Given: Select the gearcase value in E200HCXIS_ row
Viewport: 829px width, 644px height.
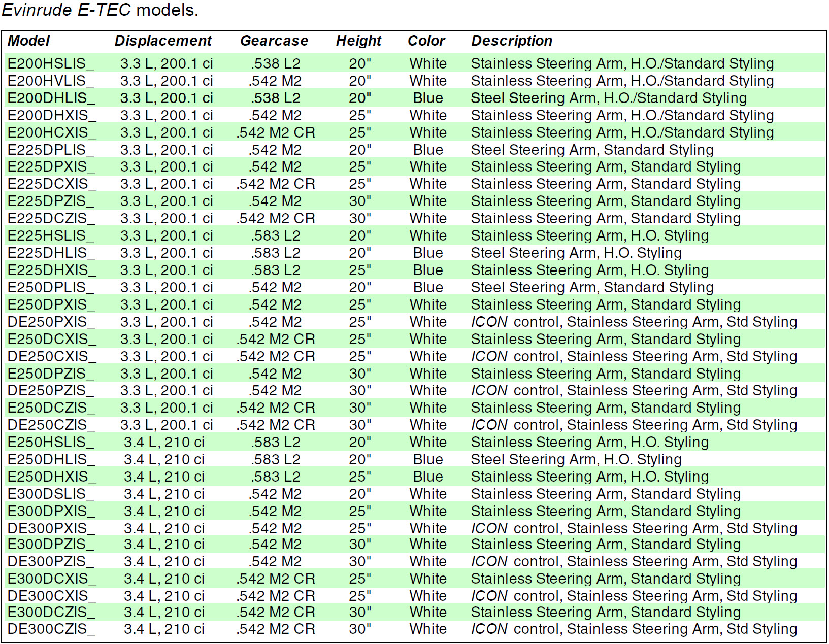Looking at the screenshot, I should point(276,132).
